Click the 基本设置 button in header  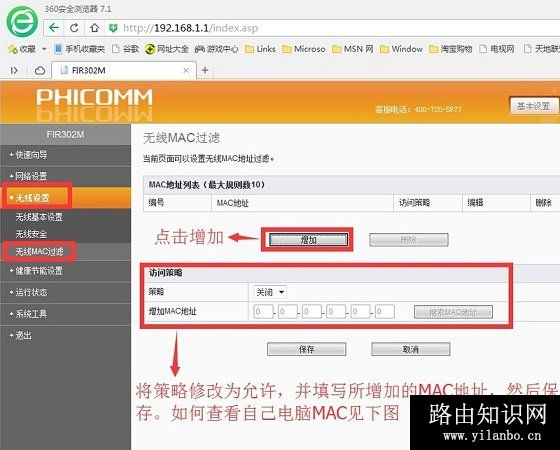(534, 106)
